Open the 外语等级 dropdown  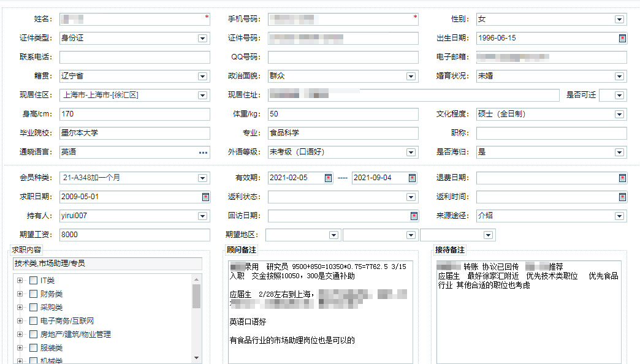pos(411,152)
